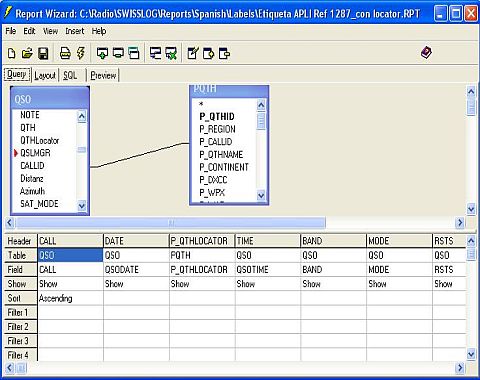Click the BAND header cell
The height and width of the screenshot is (380, 480).
click(x=333, y=241)
